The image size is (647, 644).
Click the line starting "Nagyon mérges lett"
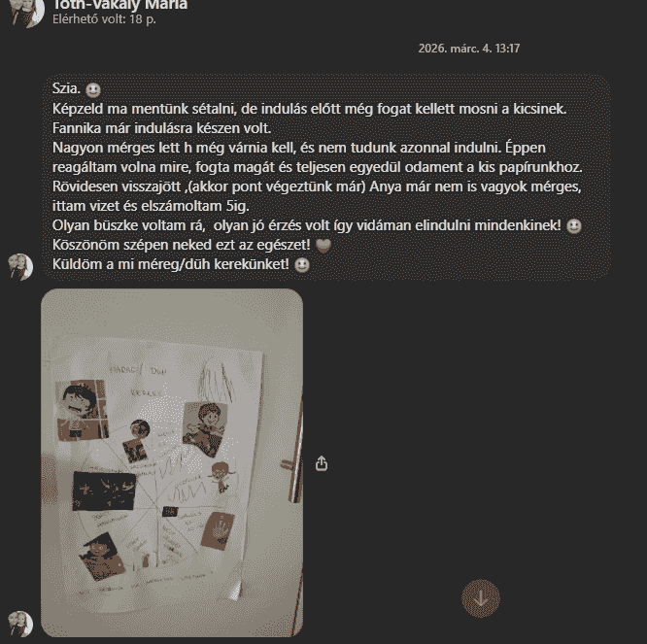click(299, 148)
